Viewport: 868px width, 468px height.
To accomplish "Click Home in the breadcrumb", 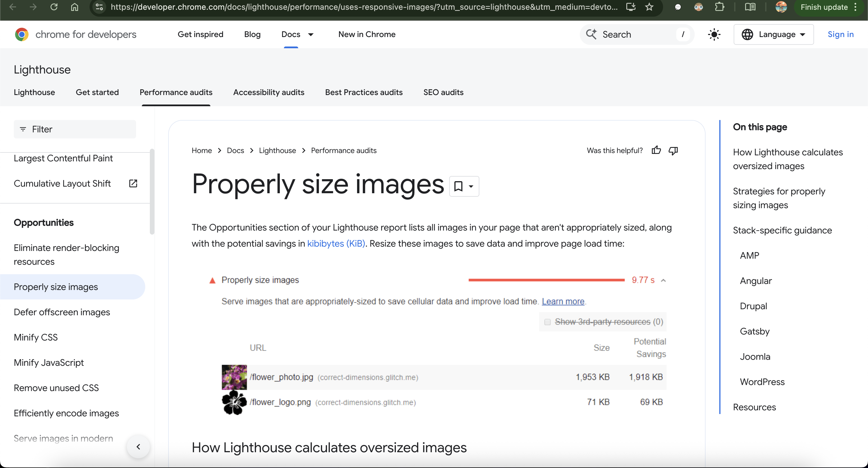I will point(202,151).
